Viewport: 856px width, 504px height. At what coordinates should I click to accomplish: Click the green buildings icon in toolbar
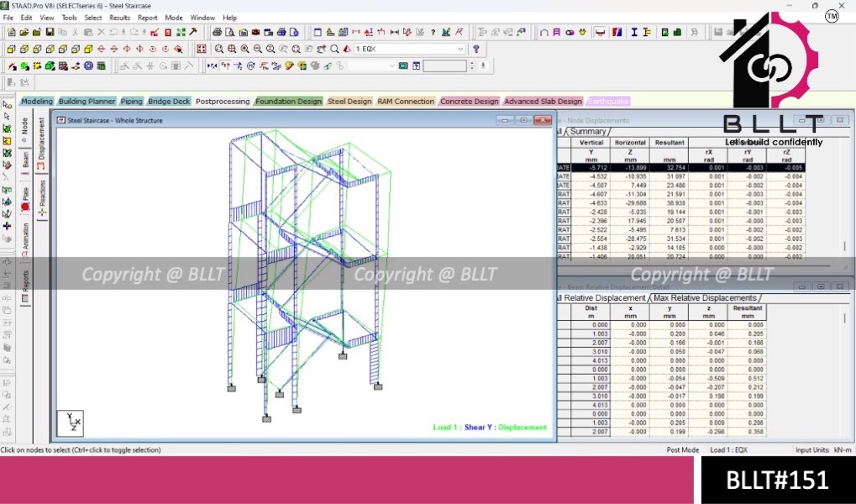pyautogui.click(x=677, y=32)
